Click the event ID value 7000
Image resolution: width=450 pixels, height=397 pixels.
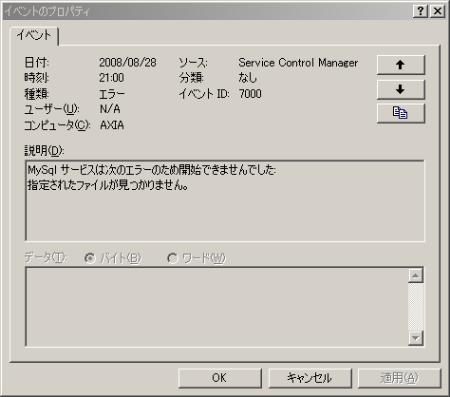tap(250, 94)
